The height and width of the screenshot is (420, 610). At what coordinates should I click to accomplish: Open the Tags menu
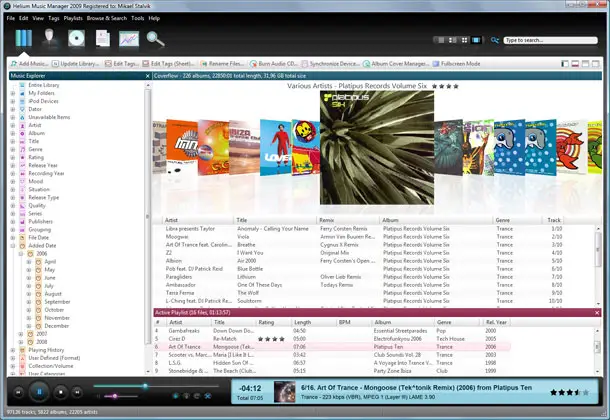pyautogui.click(x=54, y=18)
